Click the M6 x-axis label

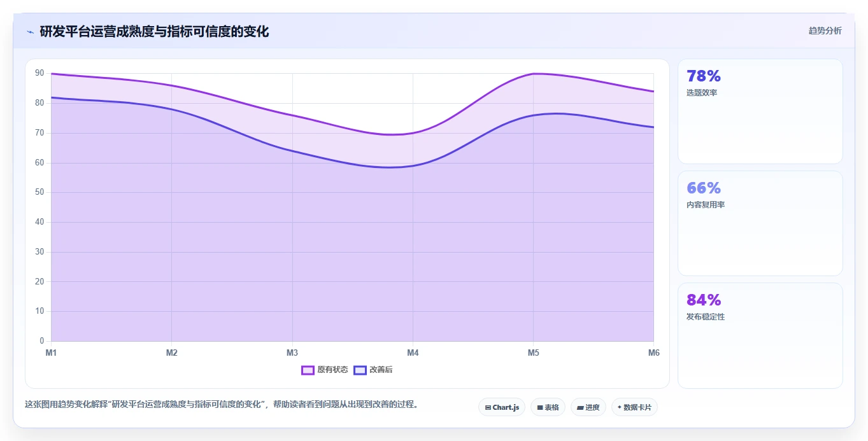pyautogui.click(x=654, y=353)
